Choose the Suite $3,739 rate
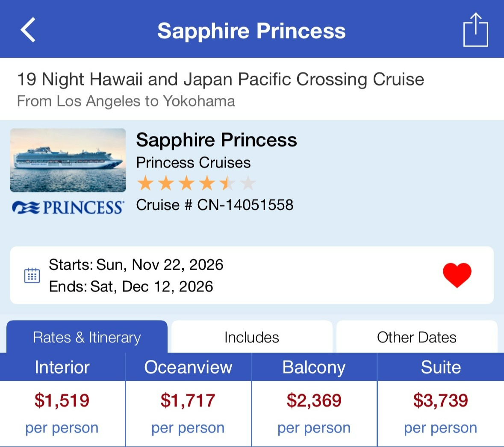This screenshot has height=447, width=504. coord(441,400)
